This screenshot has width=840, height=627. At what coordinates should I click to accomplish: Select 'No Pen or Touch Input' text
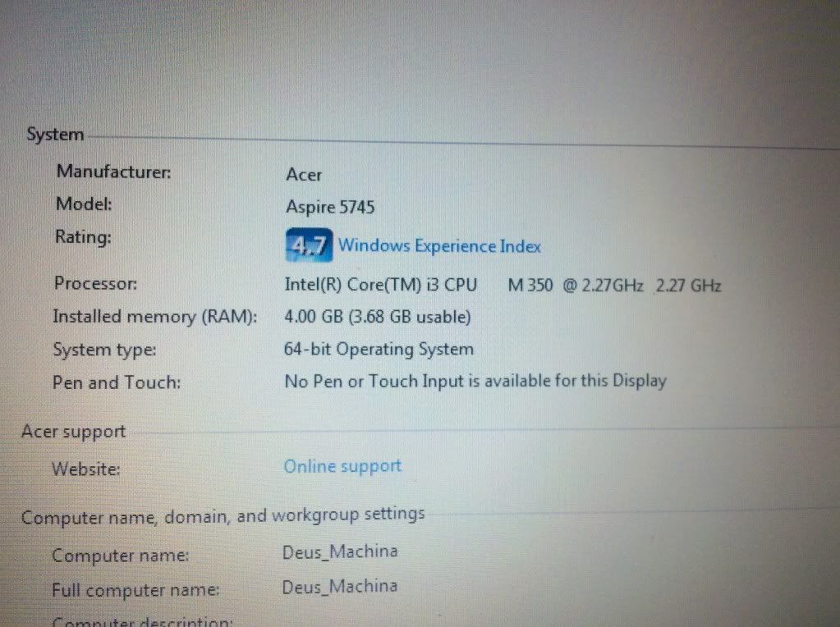coord(375,382)
